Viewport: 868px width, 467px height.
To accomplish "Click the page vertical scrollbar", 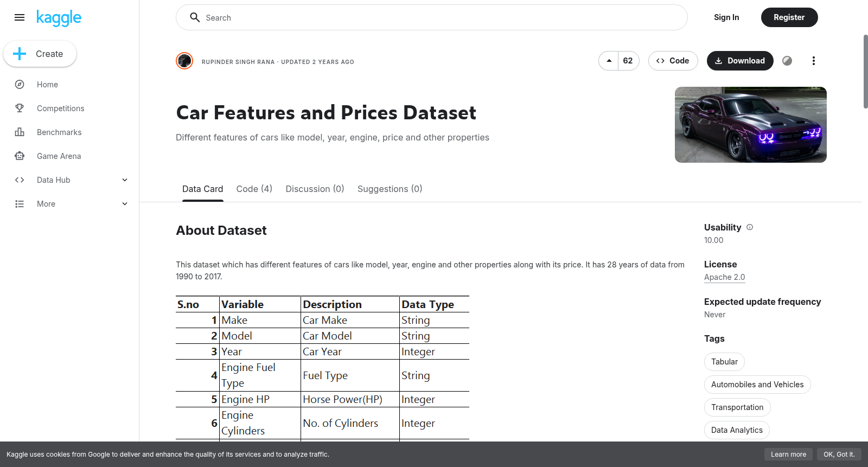I will click(x=865, y=72).
